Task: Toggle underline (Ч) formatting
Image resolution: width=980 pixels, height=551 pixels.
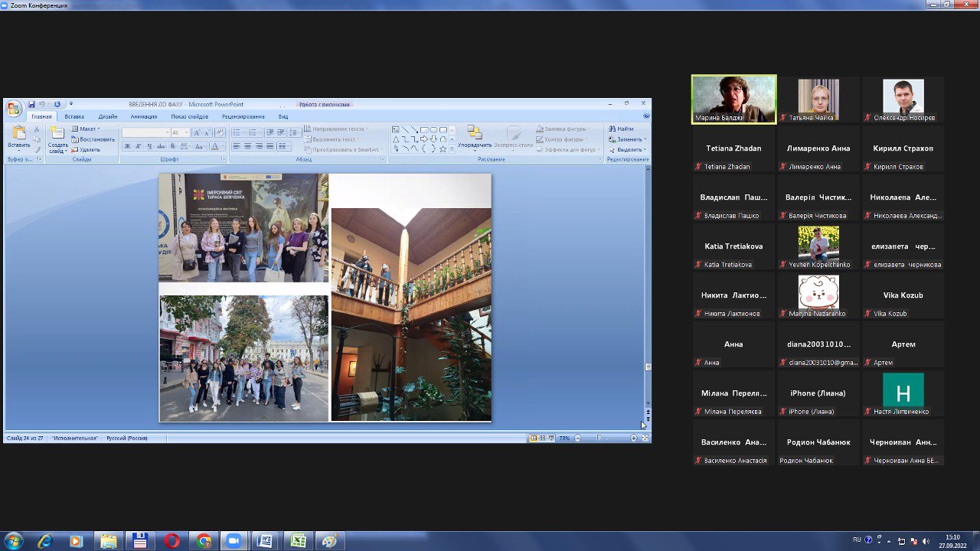Action: point(149,146)
